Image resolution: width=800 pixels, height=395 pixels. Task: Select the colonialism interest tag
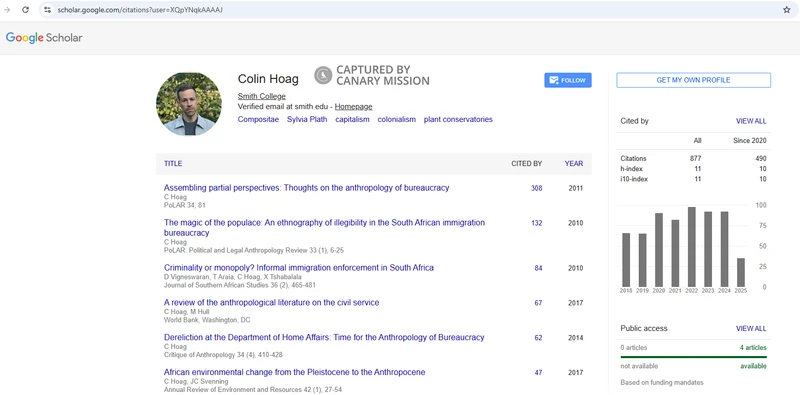396,119
